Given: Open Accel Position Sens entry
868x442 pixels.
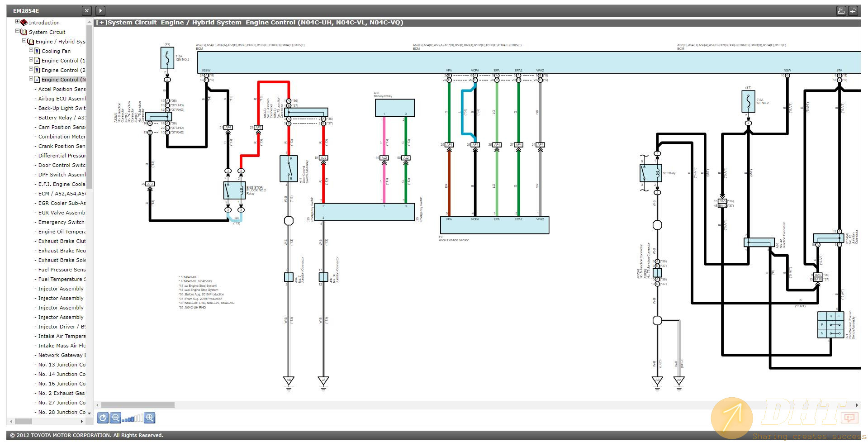Looking at the screenshot, I should coord(62,89).
